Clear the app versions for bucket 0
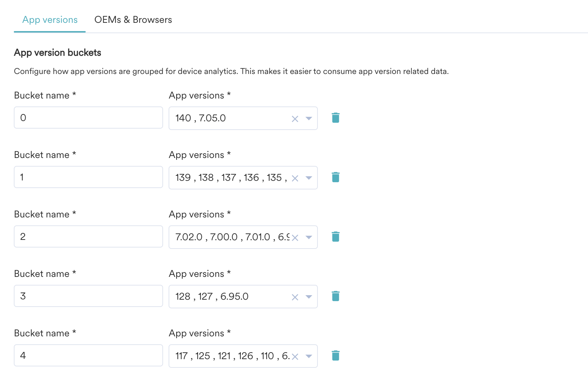 pyautogui.click(x=295, y=119)
